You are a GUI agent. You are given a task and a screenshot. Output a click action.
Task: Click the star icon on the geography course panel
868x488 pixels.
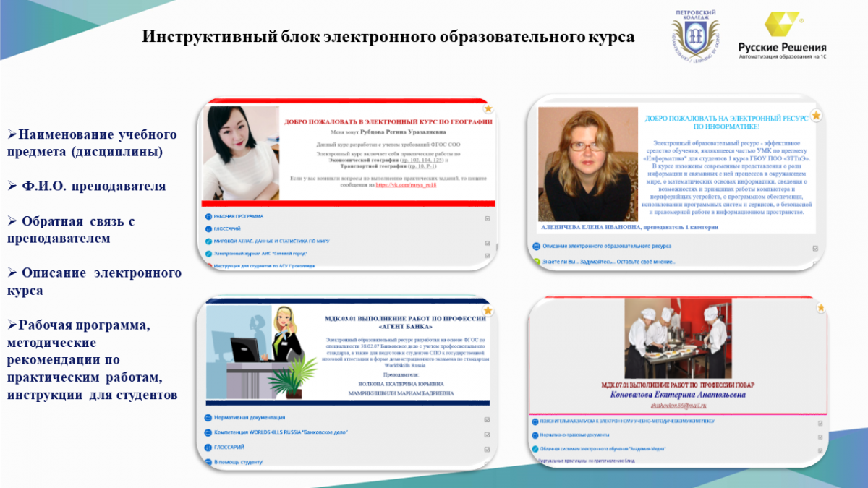[488, 108]
